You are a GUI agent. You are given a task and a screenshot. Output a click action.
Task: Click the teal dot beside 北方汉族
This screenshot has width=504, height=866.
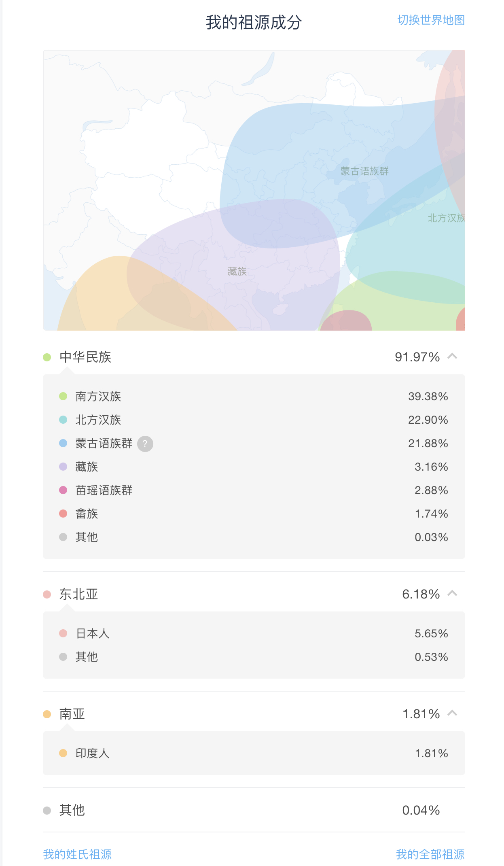[x=63, y=420]
